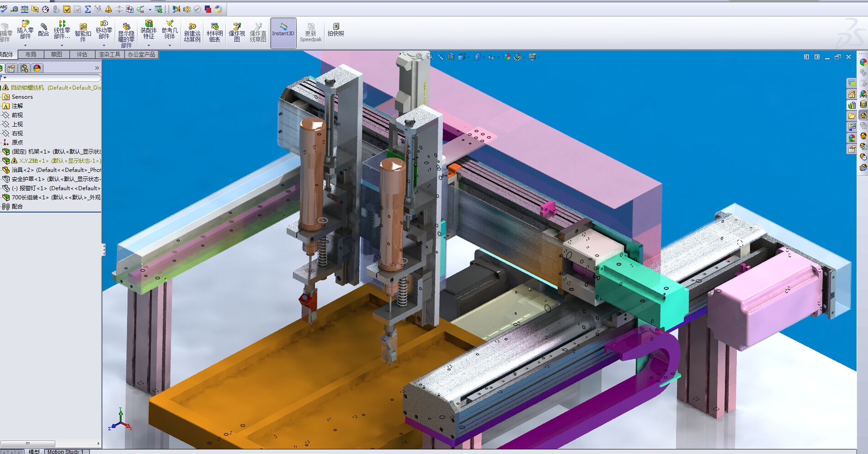Click Zoom to Fit in viewport toolbar
This screenshot has width=868, height=454.
tap(419, 57)
